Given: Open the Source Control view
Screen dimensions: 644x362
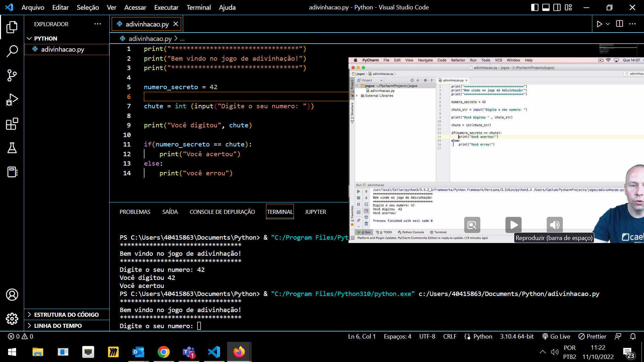Looking at the screenshot, I should (x=12, y=75).
